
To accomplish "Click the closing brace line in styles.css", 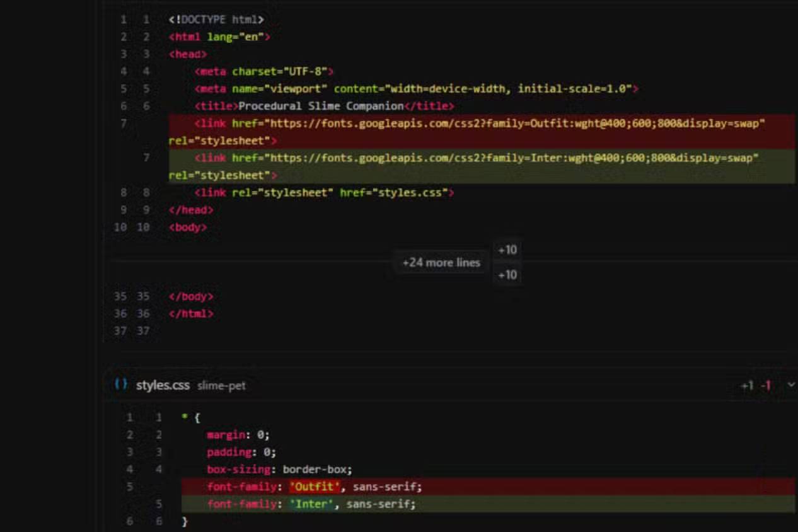I will pos(185,521).
